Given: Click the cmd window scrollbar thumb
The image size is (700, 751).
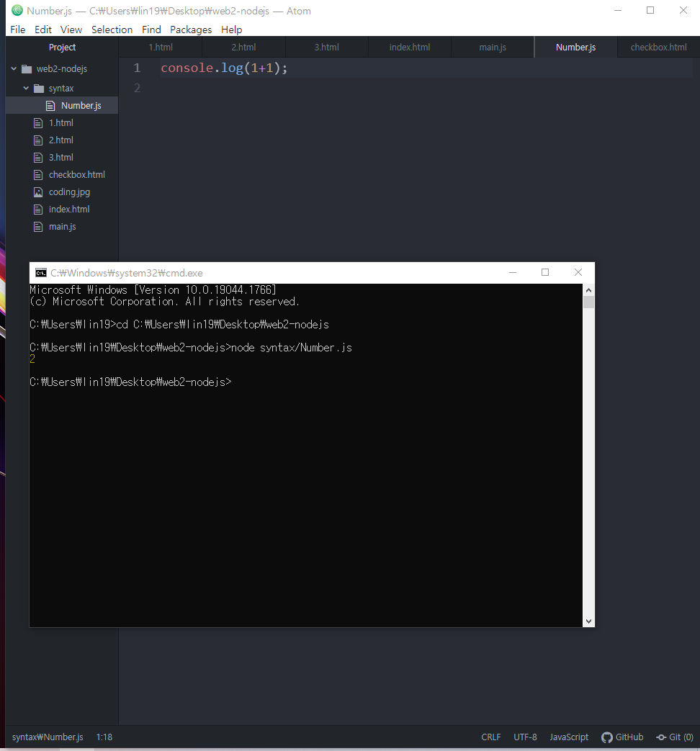Looking at the screenshot, I should [589, 302].
